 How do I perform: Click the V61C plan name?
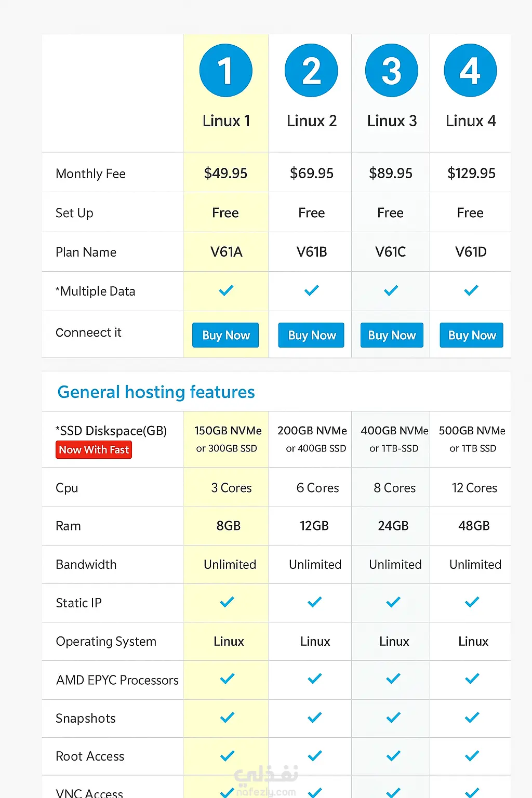click(x=390, y=252)
